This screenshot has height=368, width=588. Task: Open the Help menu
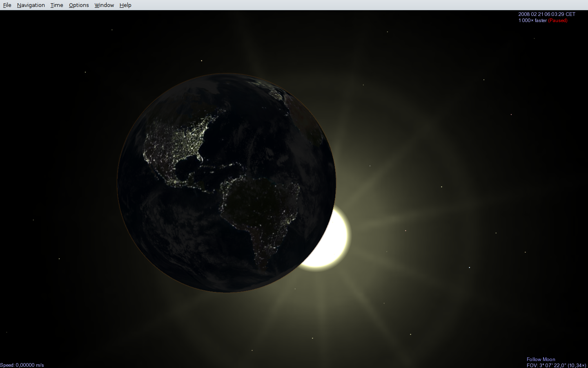(x=125, y=5)
